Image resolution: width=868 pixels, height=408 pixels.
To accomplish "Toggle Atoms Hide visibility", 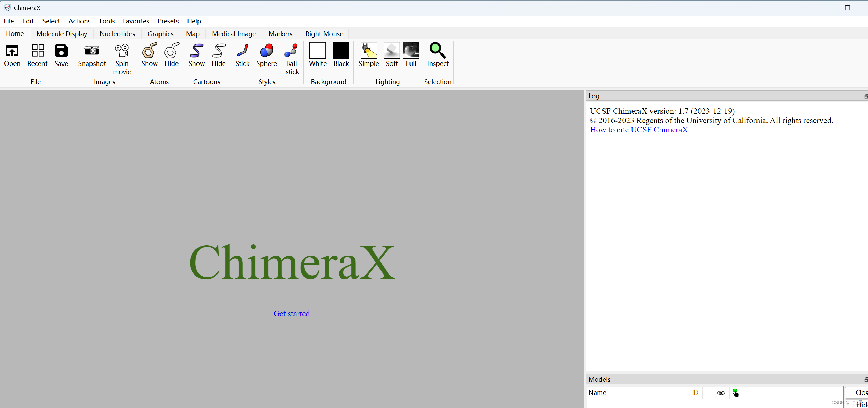I will coord(172,55).
